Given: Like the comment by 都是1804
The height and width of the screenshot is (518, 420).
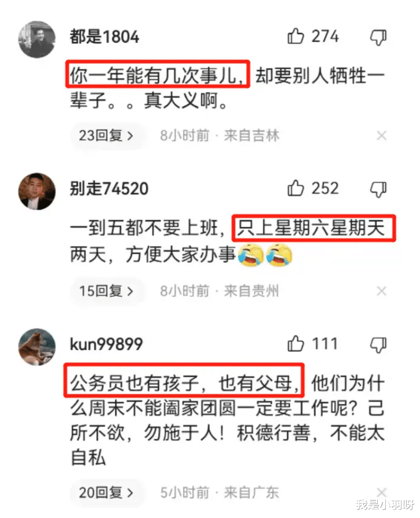Looking at the screenshot, I should (x=295, y=36).
